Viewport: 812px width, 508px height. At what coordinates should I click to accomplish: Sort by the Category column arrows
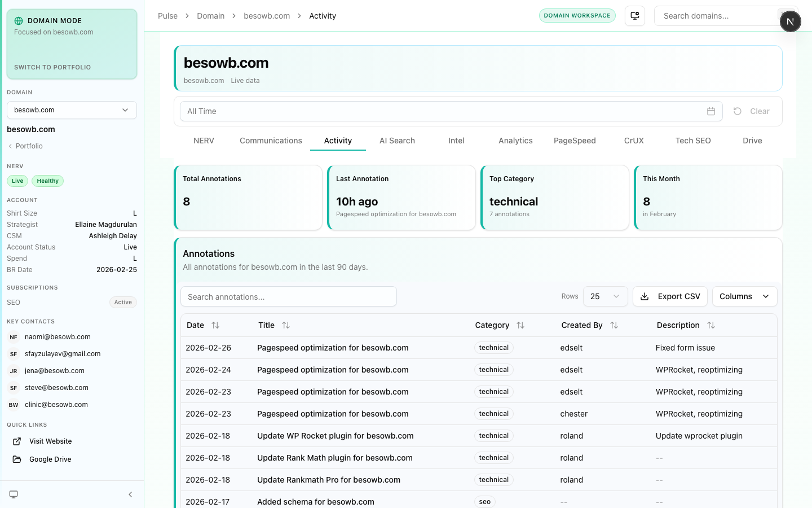(520, 325)
